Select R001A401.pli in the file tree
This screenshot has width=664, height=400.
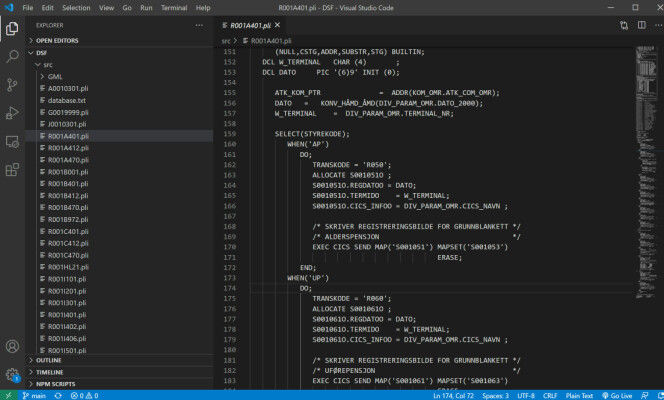pyautogui.click(x=119, y=136)
